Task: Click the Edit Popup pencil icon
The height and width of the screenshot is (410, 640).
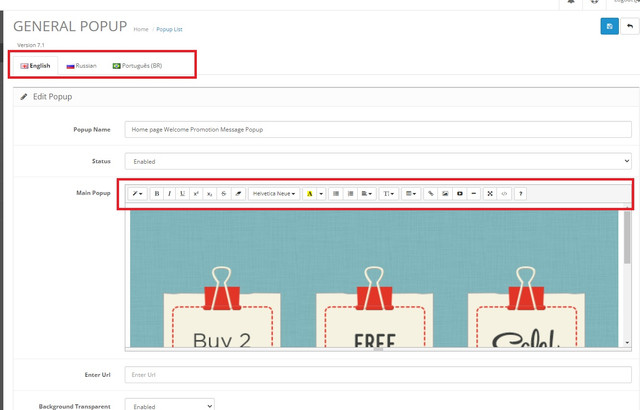Action: (x=24, y=97)
